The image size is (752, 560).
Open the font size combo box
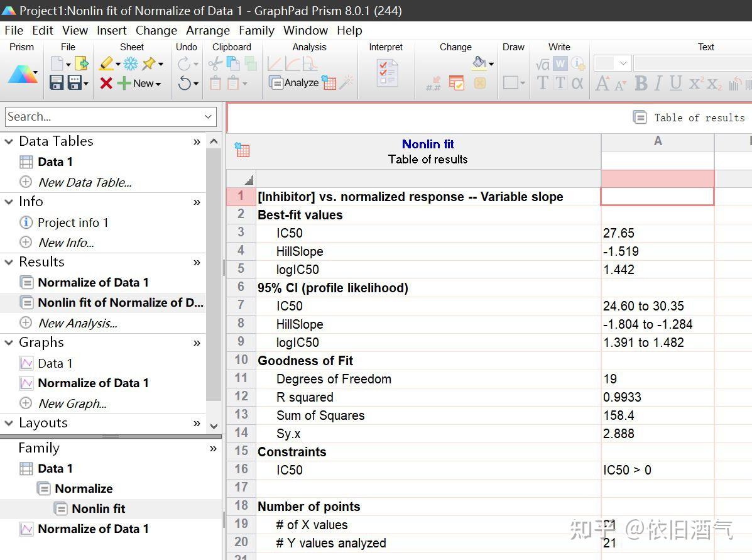coord(613,63)
